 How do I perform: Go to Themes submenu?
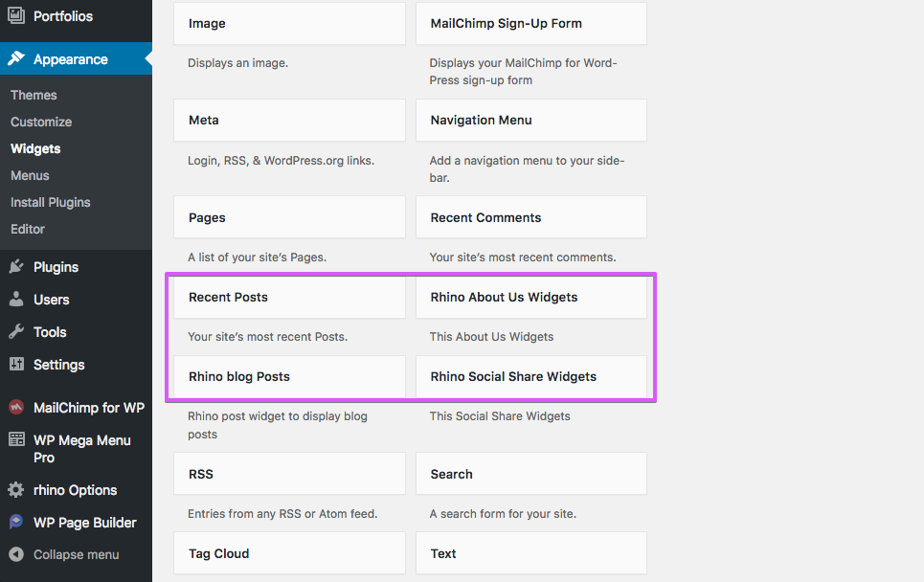[34, 95]
